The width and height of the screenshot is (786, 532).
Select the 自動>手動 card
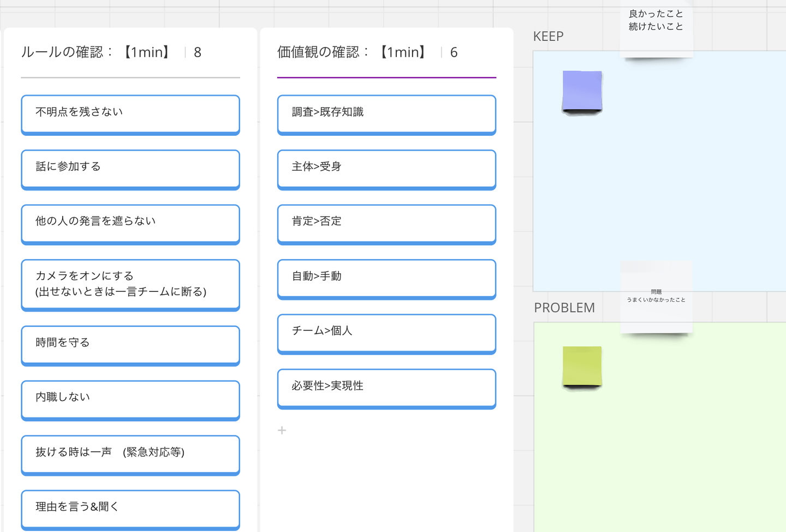point(386,278)
